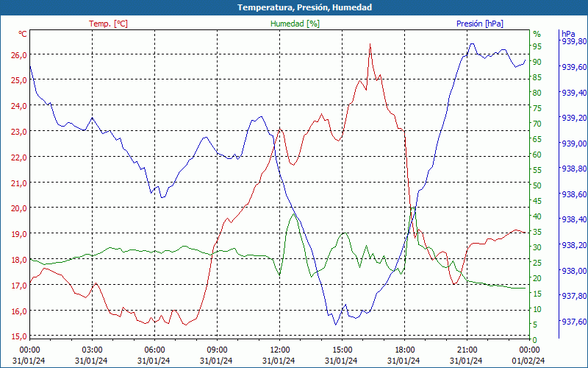This screenshot has height=368, width=588.
Task: Pick the 18,0 temperature tick label
Action: (x=19, y=260)
